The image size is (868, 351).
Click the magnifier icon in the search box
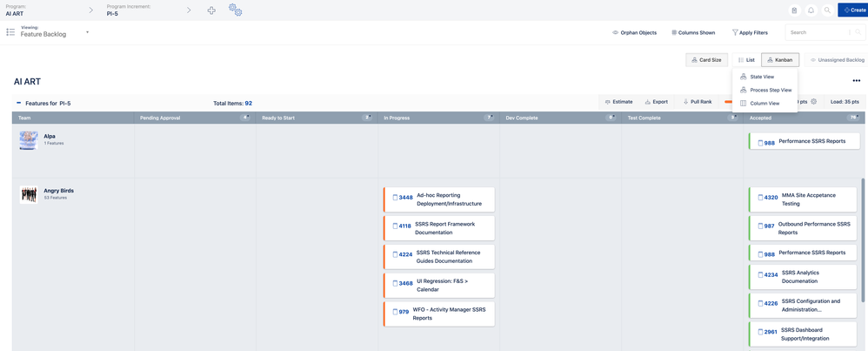(x=858, y=32)
